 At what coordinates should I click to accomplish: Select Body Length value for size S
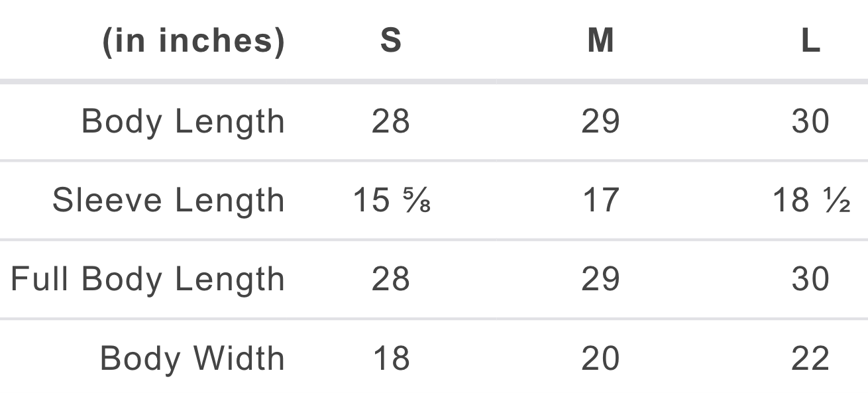[391, 122]
